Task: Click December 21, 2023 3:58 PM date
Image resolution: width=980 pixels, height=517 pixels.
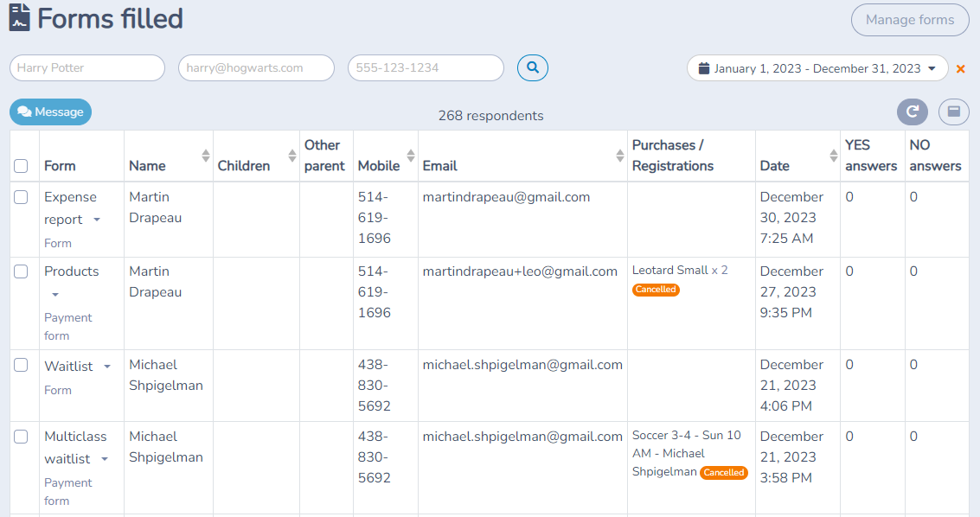Action: click(791, 457)
